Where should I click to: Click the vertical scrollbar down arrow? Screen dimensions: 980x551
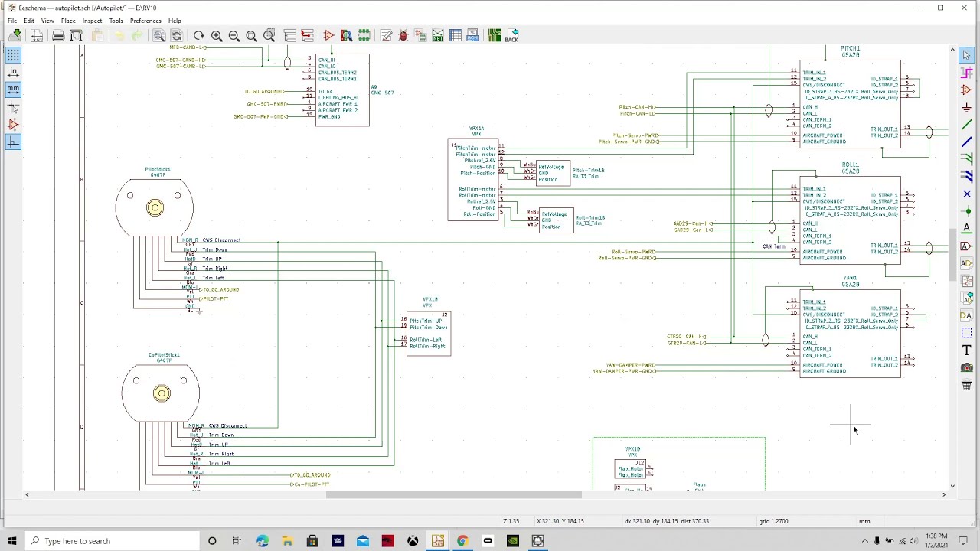pos(952,485)
